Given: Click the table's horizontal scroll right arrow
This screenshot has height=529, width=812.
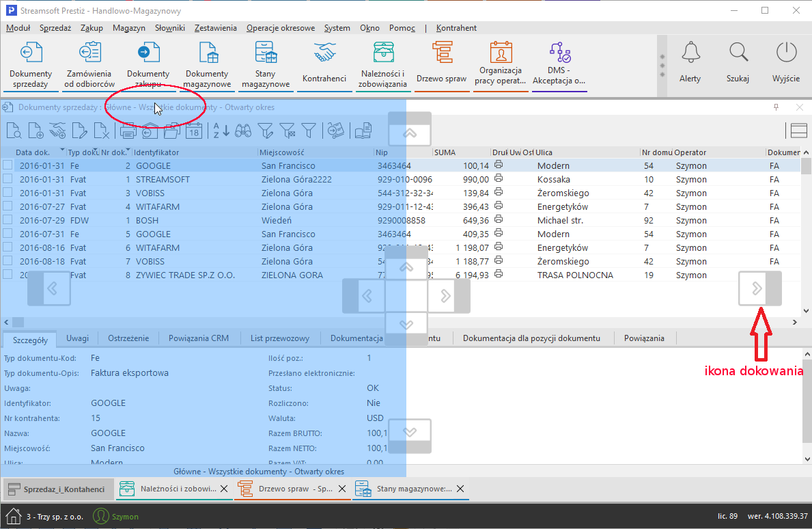Looking at the screenshot, I should [795, 323].
